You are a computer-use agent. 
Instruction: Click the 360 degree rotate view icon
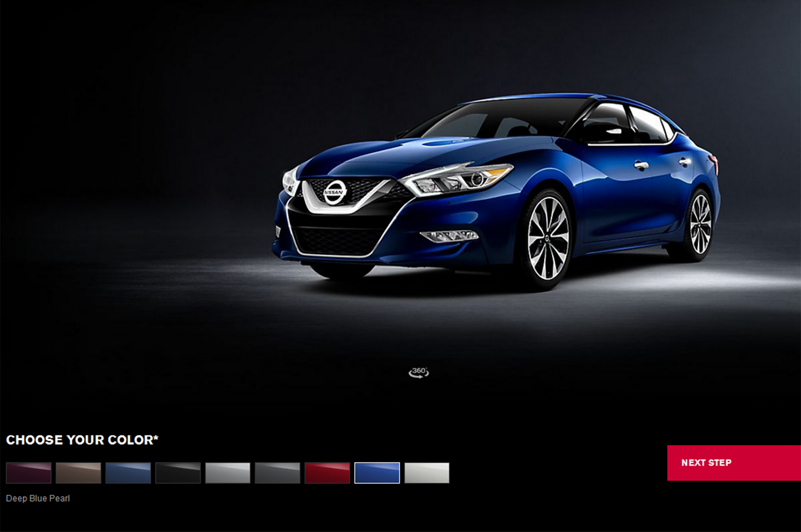(418, 372)
